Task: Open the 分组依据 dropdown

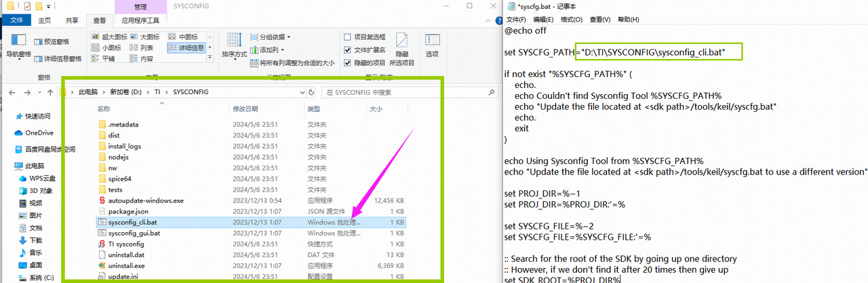Action: tap(270, 37)
